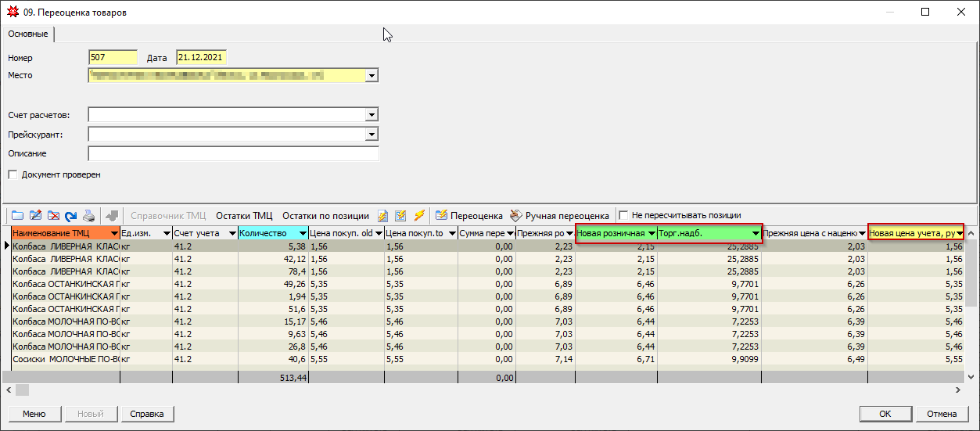Open the Прейскурант dropdown list
Screen dimensions: 980x431
pyautogui.click(x=372, y=135)
